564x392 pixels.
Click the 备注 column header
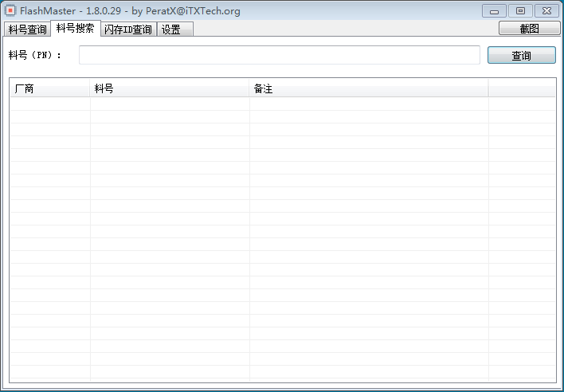[x=368, y=89]
